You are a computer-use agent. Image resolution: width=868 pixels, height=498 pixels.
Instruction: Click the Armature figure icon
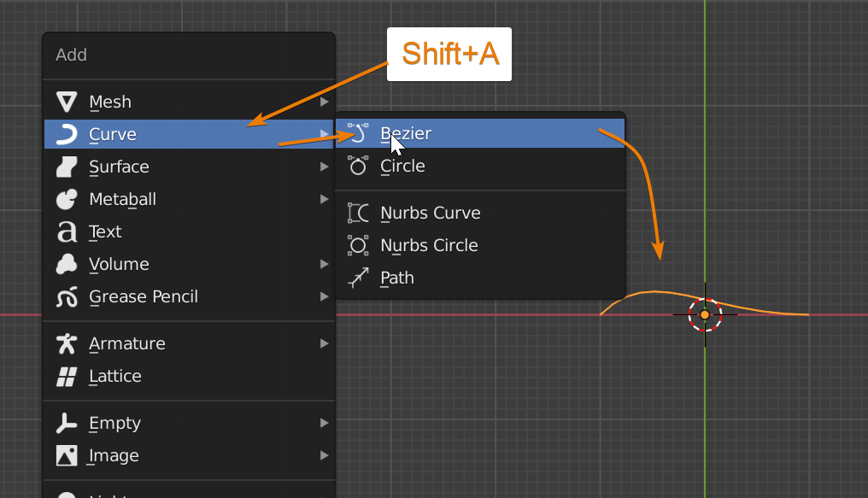(66, 344)
